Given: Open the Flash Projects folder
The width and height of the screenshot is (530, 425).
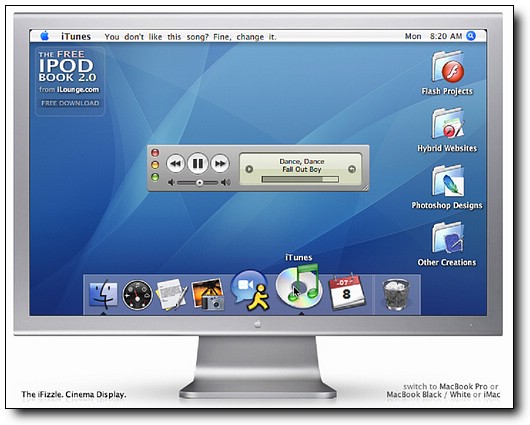Looking at the screenshot, I should [x=447, y=73].
